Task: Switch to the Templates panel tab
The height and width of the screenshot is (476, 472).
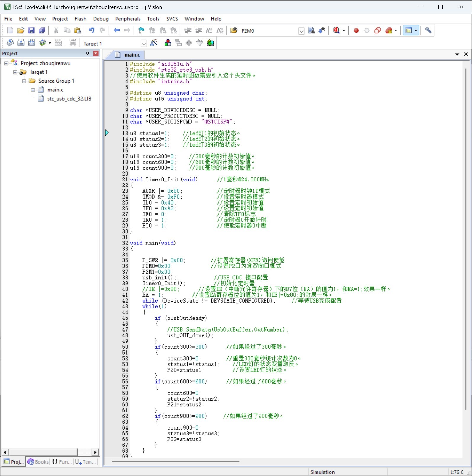Action: 85,462
